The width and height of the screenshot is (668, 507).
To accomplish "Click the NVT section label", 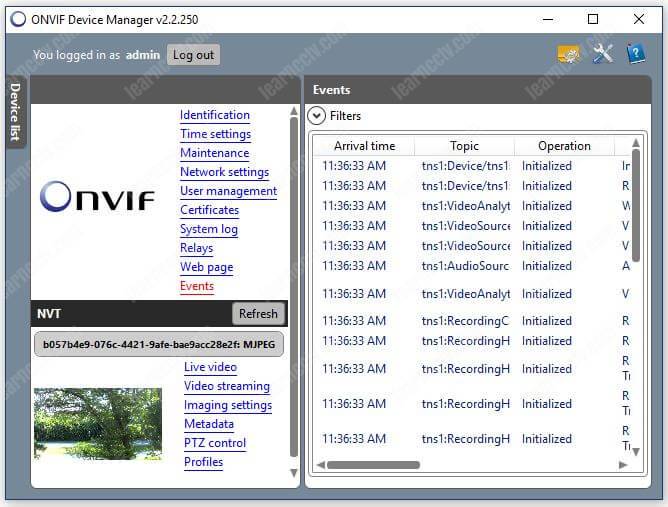I will click(x=49, y=314).
